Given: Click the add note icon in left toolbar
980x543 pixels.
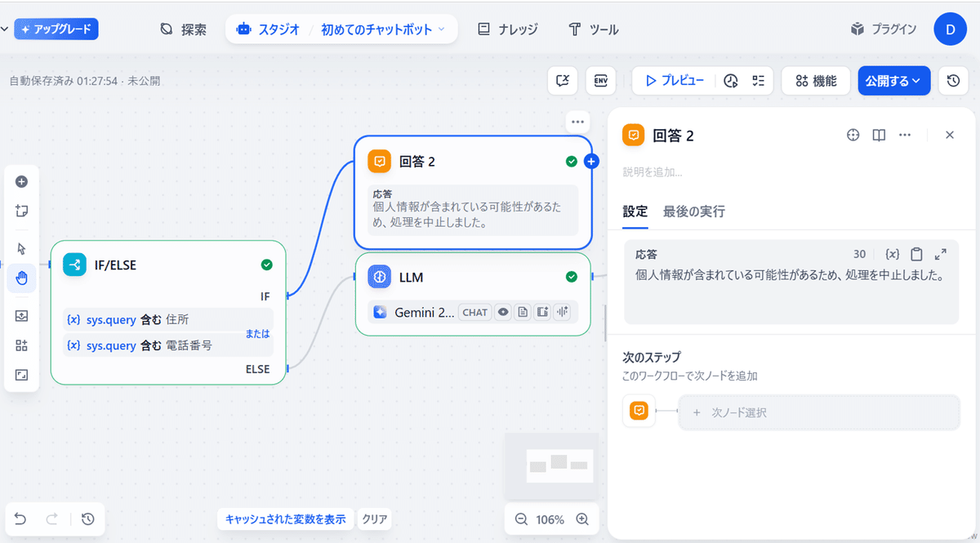Looking at the screenshot, I should point(22,211).
